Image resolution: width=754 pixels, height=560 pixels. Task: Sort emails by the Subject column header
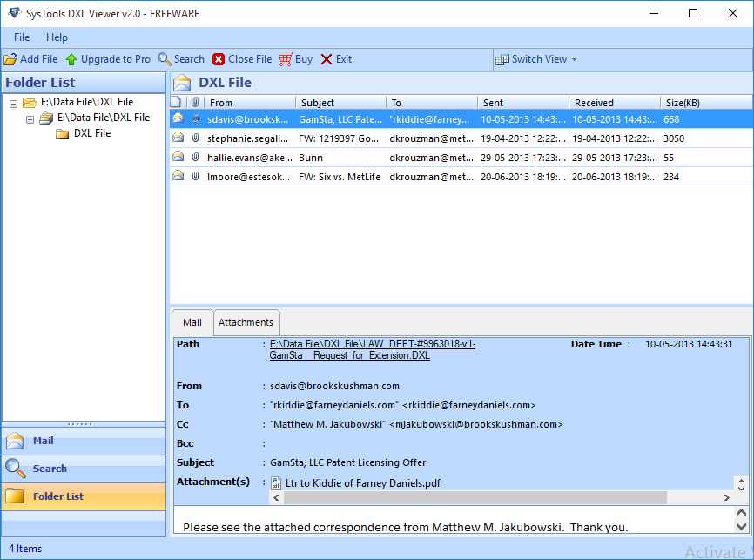pos(341,103)
